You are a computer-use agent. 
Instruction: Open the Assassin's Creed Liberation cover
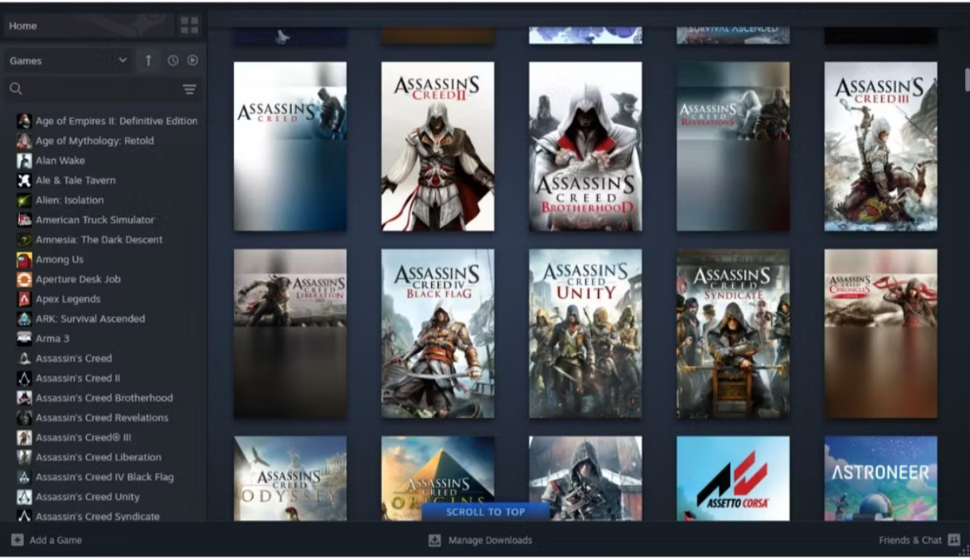pyautogui.click(x=290, y=334)
